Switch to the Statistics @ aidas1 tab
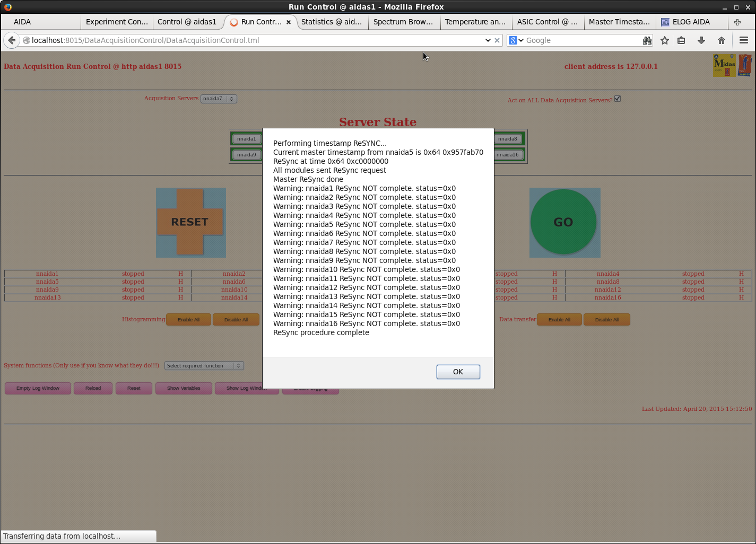Image resolution: width=756 pixels, height=544 pixels. point(332,22)
